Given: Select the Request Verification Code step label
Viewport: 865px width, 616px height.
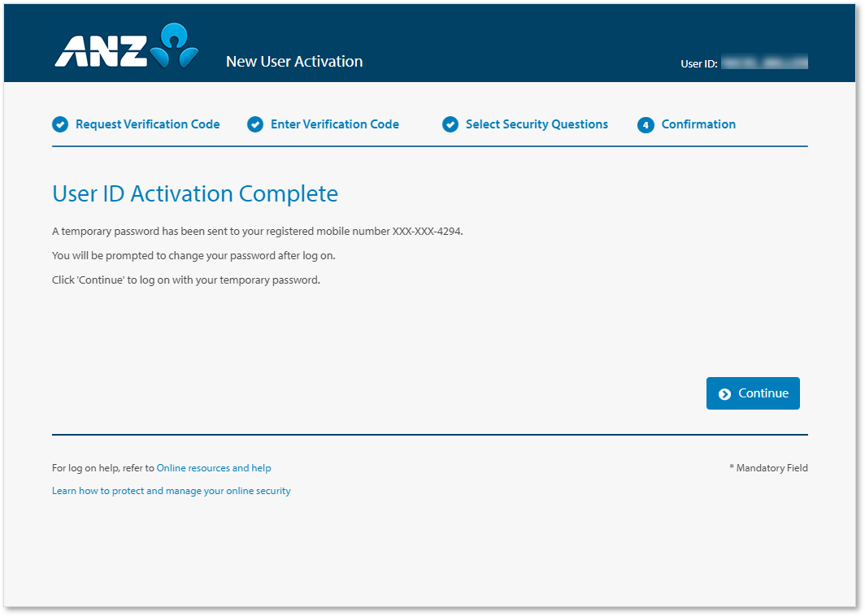Looking at the screenshot, I should pos(147,124).
